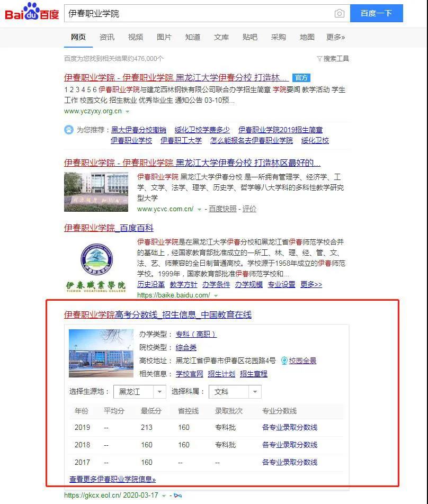The height and width of the screenshot is (504, 428).
Task: Switch to the 视频 tab
Action: click(x=135, y=37)
